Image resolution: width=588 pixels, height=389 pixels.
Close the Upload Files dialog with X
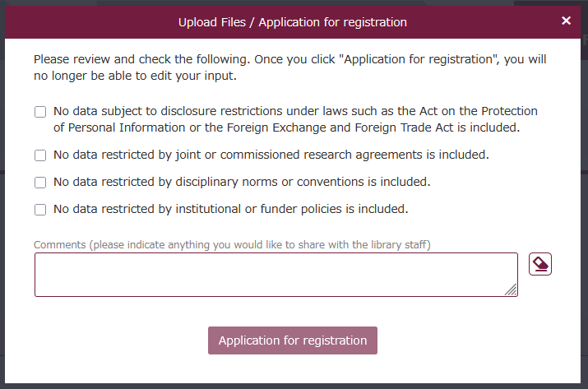point(566,21)
